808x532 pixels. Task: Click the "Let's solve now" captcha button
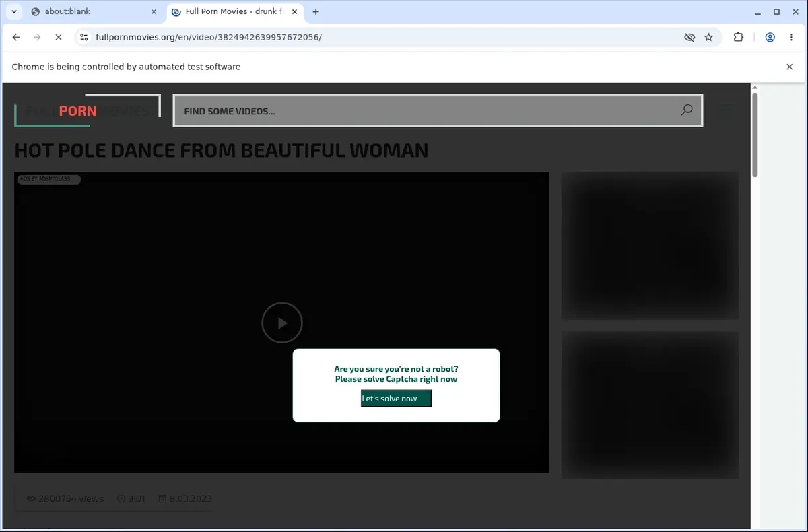396,399
